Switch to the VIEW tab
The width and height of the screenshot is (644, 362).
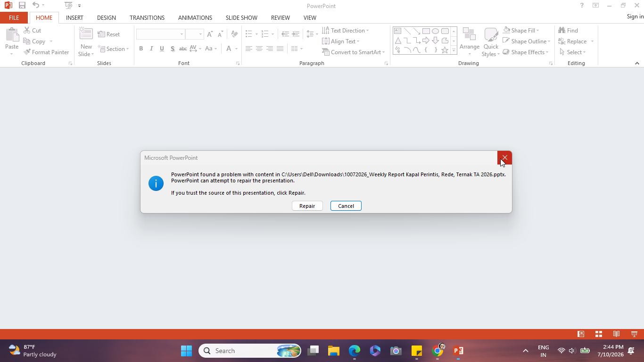tap(310, 17)
